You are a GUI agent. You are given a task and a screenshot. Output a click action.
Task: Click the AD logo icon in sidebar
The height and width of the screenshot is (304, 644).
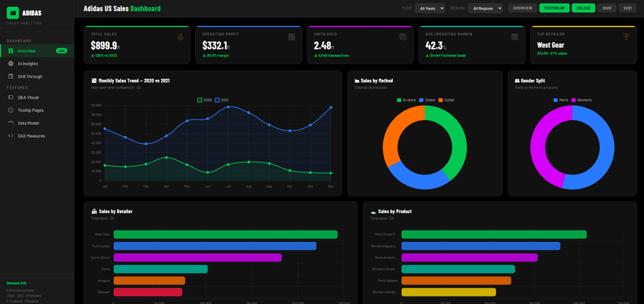click(x=13, y=13)
